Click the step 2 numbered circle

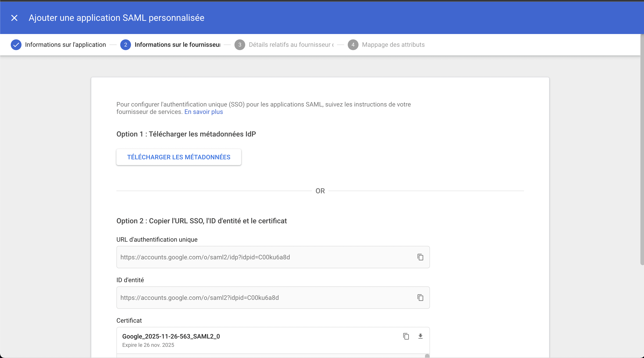(126, 45)
